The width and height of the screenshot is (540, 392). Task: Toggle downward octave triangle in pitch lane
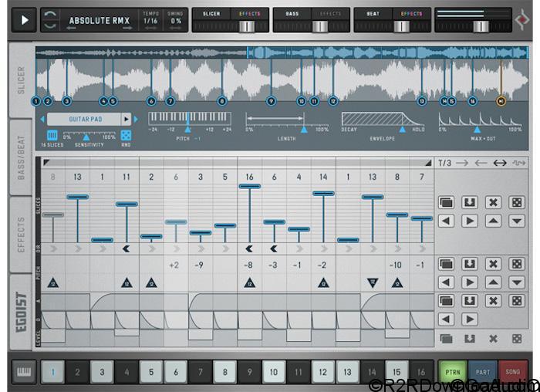point(373,283)
